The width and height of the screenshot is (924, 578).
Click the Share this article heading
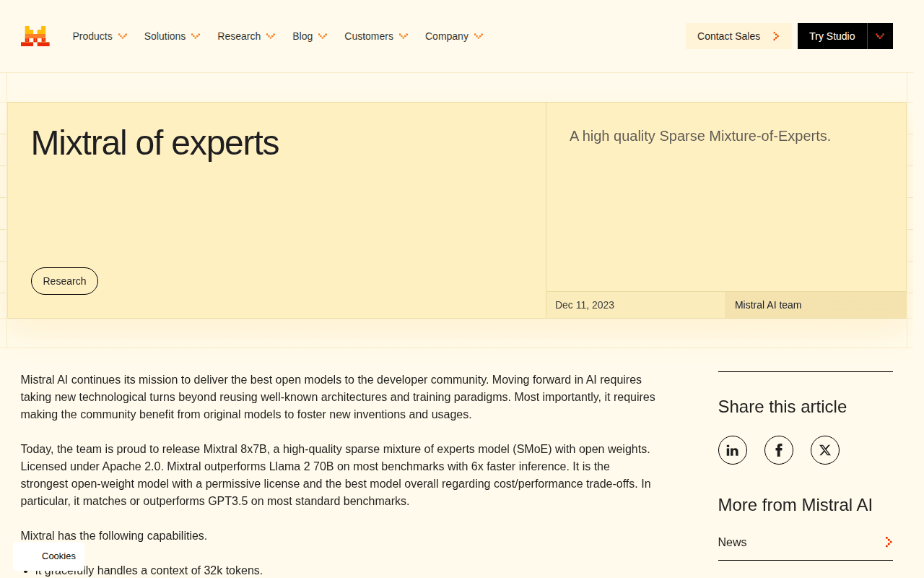[783, 407]
